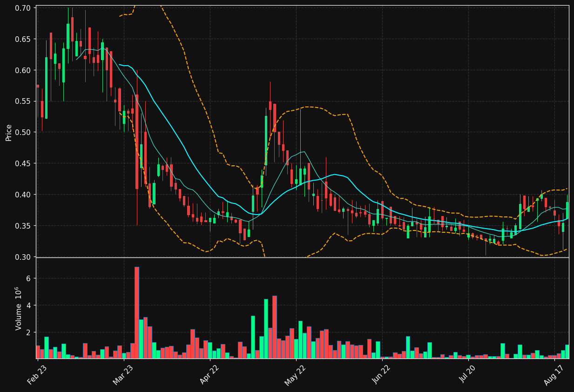Select the 0.35 price tick label
Viewport: 574px width, 392px height.
coord(23,226)
